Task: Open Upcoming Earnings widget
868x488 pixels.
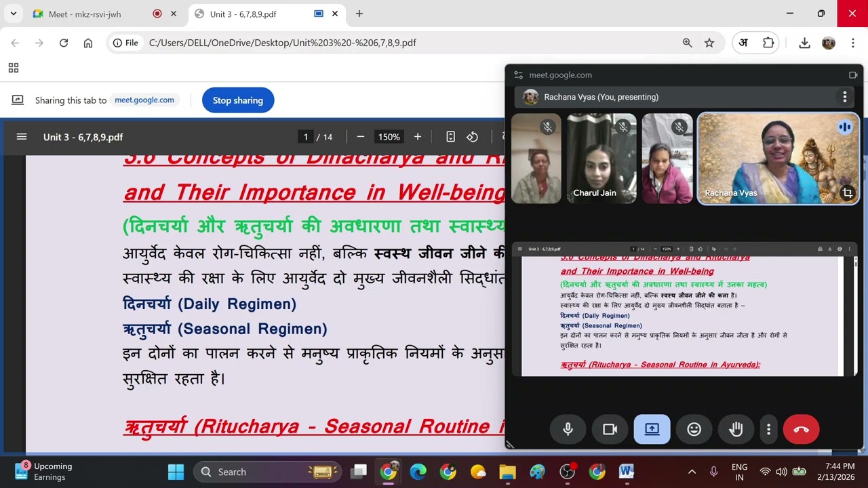Action: tap(45, 472)
